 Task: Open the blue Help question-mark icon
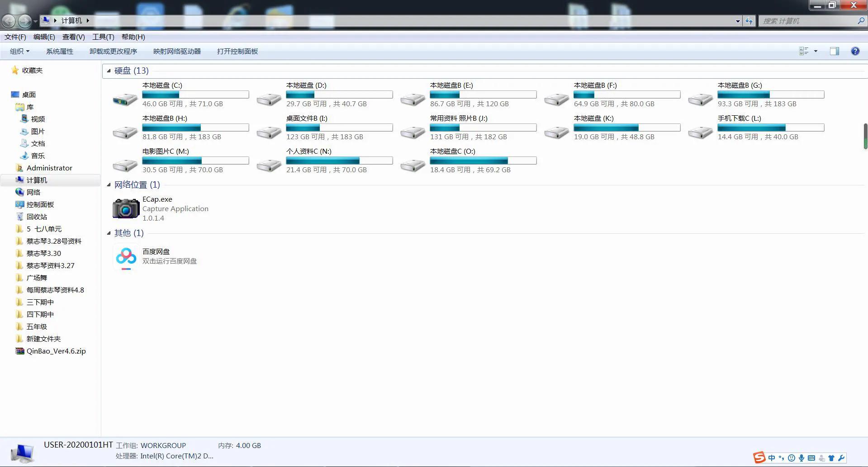(x=855, y=51)
